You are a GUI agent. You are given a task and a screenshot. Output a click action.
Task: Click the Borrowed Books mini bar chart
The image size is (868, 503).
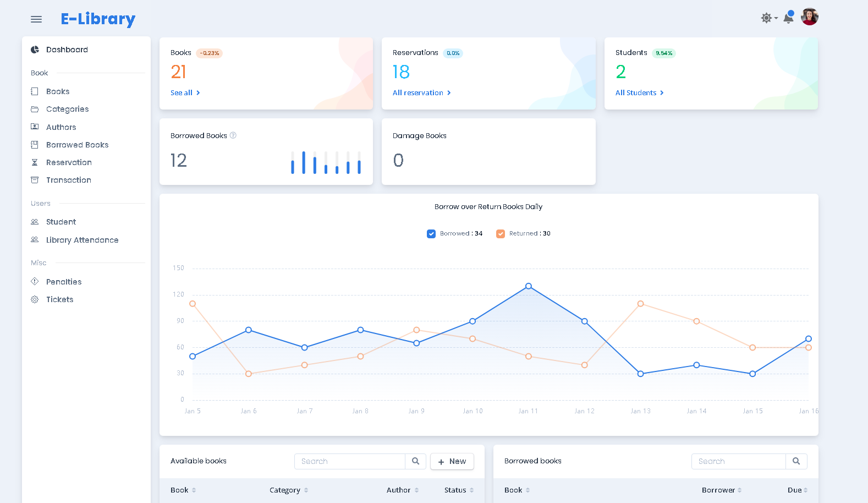click(326, 163)
